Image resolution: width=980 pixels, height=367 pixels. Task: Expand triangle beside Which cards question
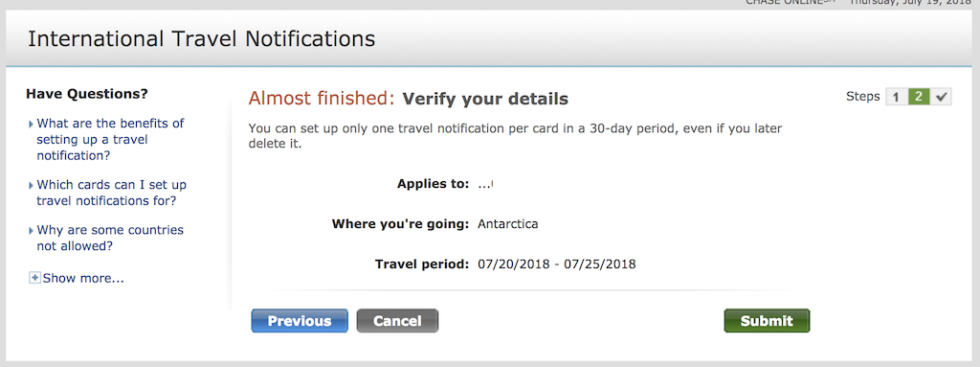click(32, 186)
